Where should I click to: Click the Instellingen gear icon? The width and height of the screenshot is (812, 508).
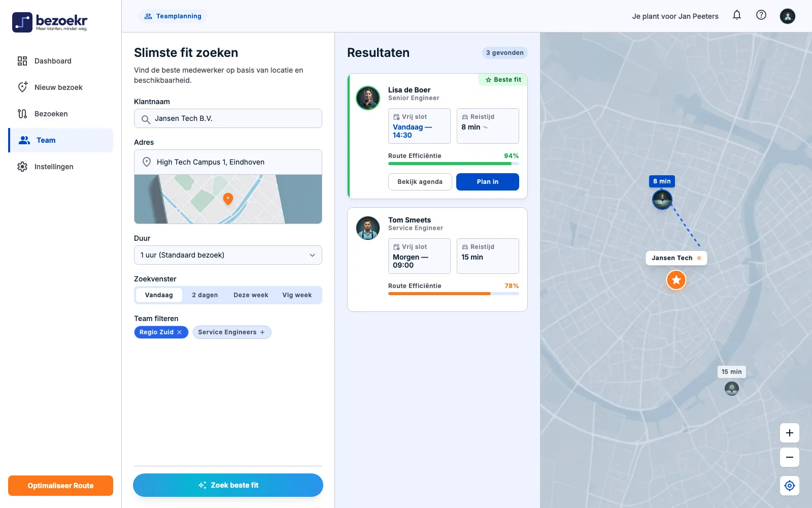click(22, 167)
